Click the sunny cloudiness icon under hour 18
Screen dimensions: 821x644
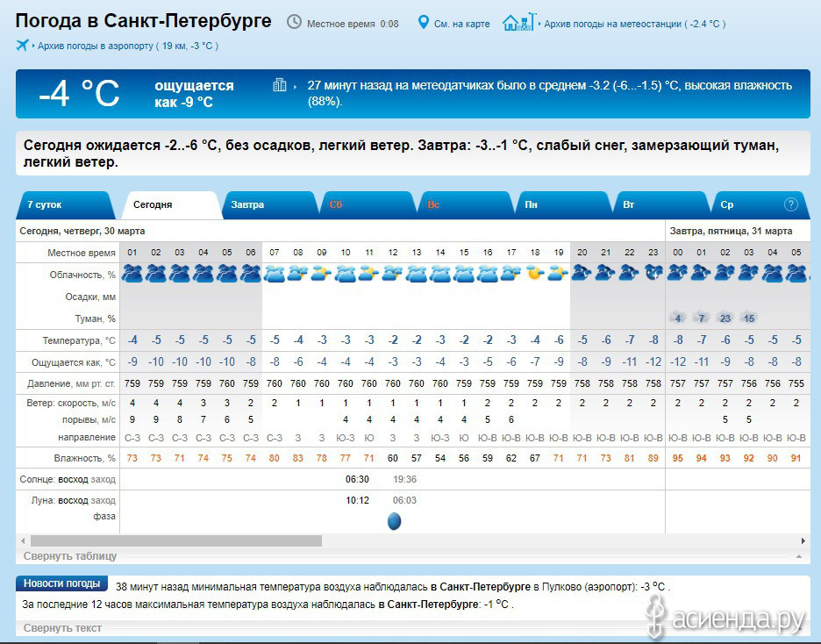pos(534,274)
